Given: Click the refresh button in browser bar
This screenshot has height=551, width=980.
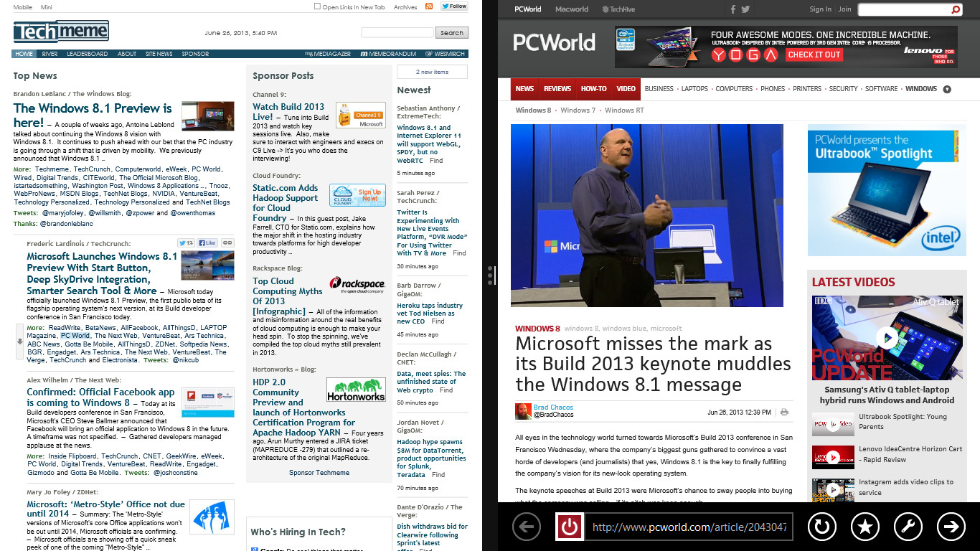Looking at the screenshot, I should (x=821, y=527).
